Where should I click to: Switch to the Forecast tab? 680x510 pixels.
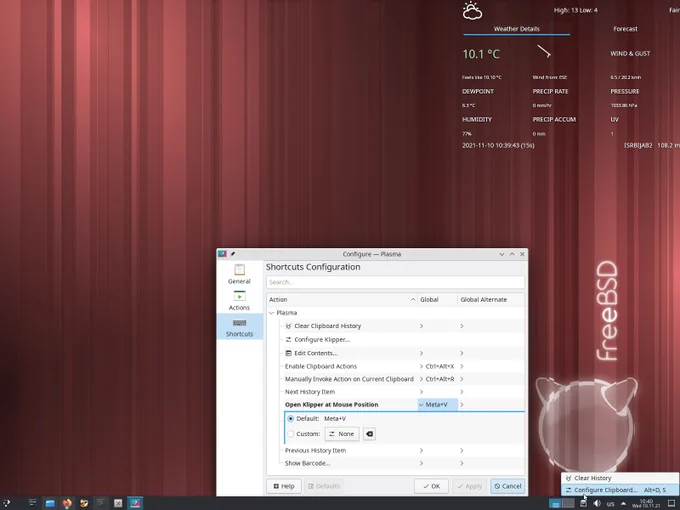[625, 29]
